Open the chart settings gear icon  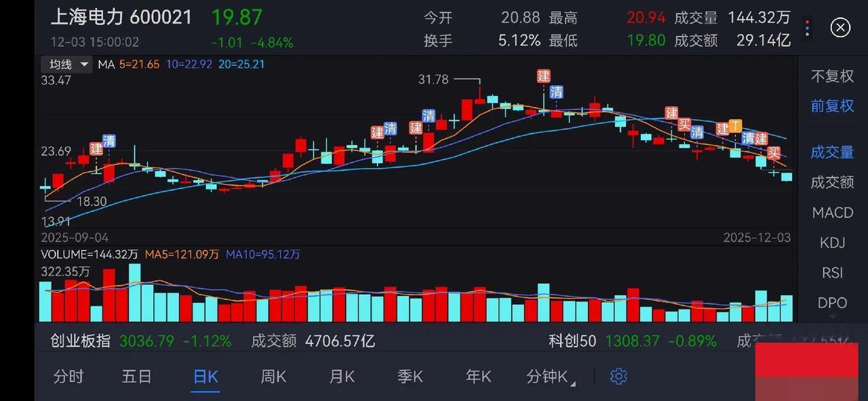618,376
